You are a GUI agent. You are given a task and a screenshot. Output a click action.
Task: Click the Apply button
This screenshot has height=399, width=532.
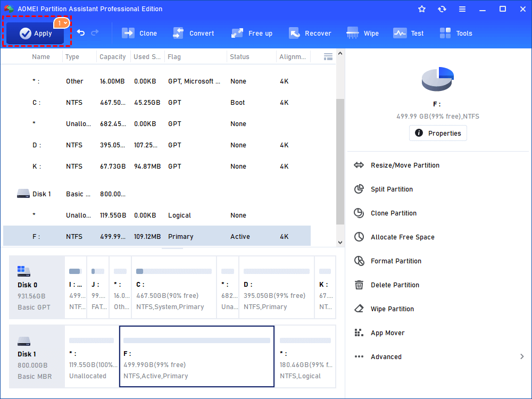(x=35, y=33)
